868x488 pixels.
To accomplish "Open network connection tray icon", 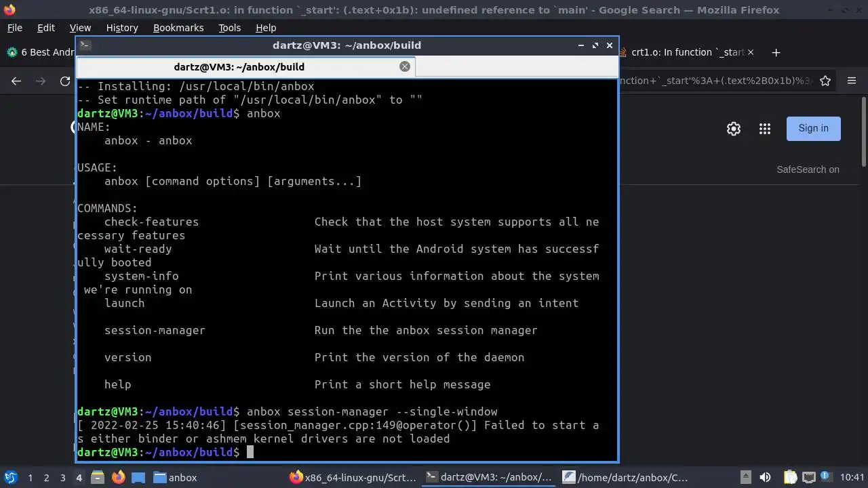I will click(x=808, y=477).
